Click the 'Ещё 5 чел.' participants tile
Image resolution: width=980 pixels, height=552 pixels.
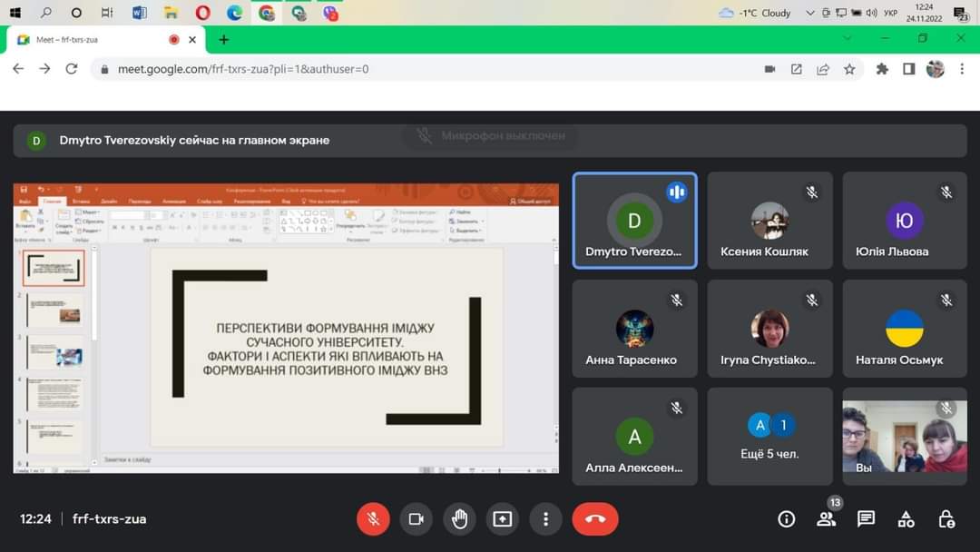point(769,437)
